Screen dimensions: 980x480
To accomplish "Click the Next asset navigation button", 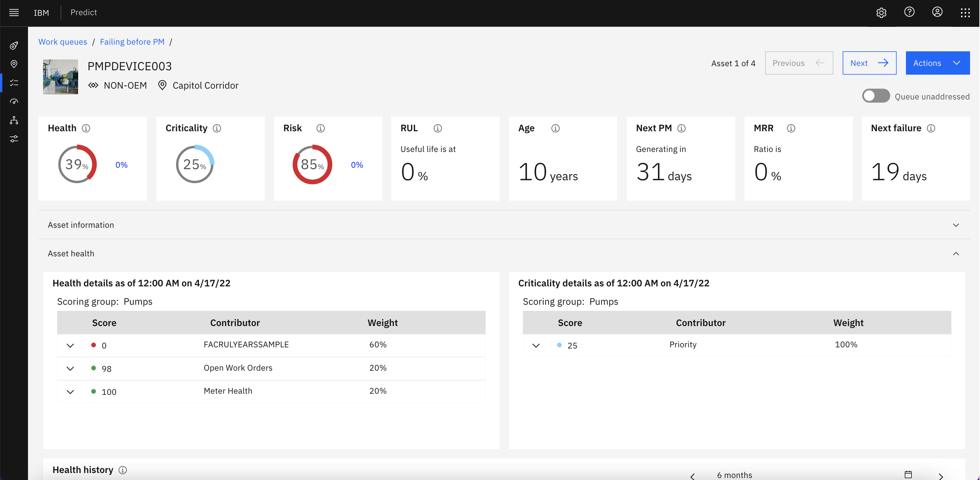I will click(x=869, y=63).
